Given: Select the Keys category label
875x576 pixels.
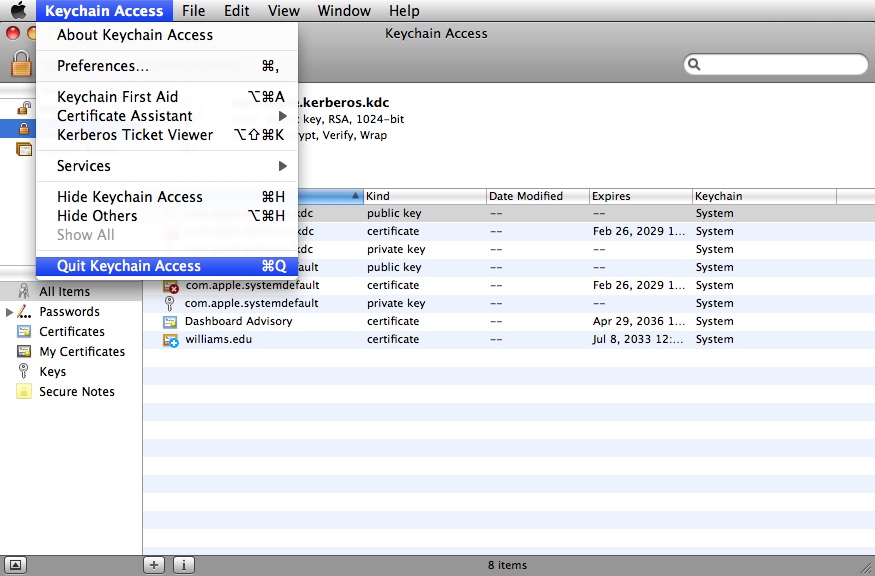Looking at the screenshot, I should (x=52, y=372).
